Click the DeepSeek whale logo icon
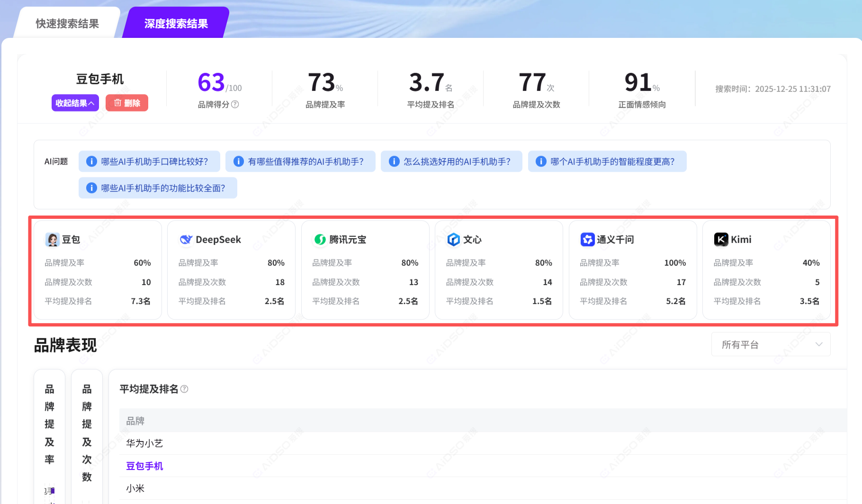Screen dimensions: 862x504 click(186, 240)
